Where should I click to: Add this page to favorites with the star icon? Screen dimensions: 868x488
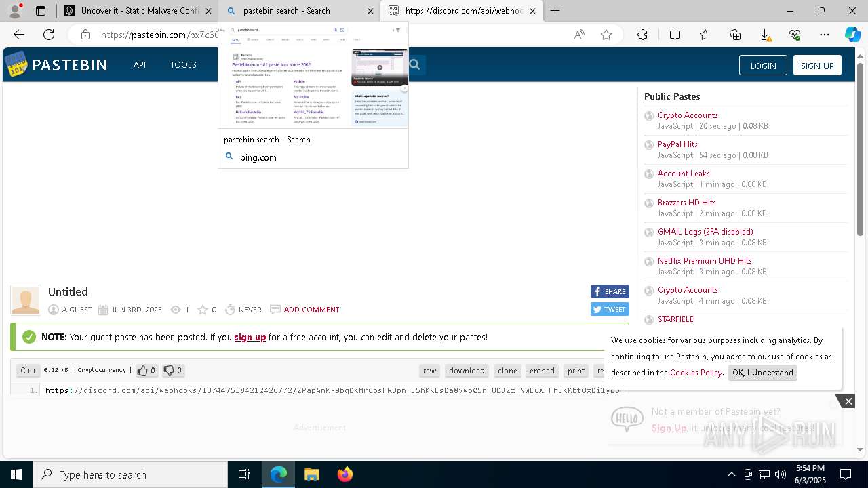pos(606,35)
